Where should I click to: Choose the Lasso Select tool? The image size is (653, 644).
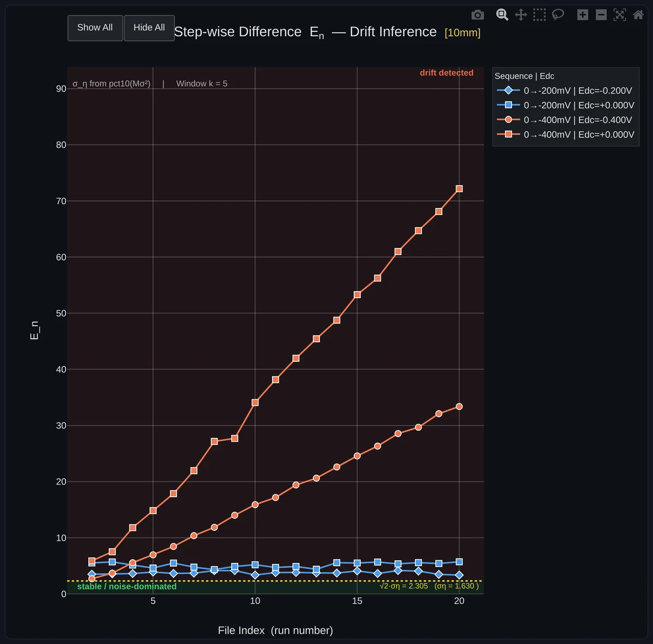point(558,15)
